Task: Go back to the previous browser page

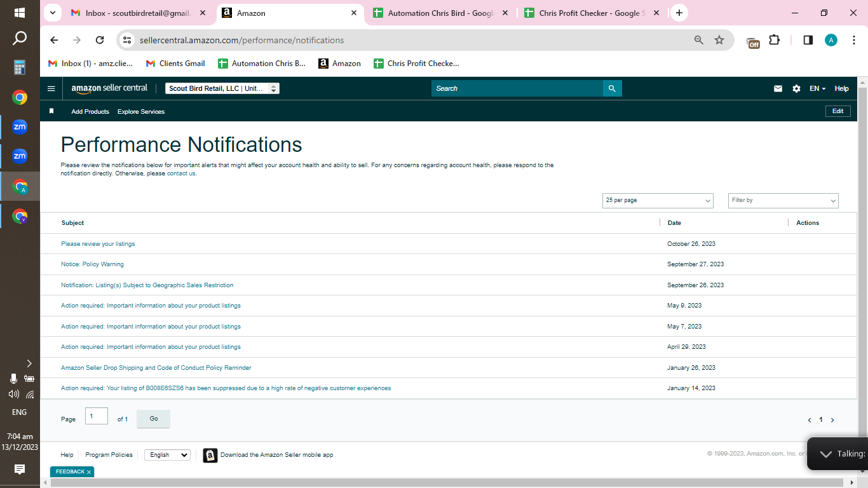Action: tap(54, 40)
